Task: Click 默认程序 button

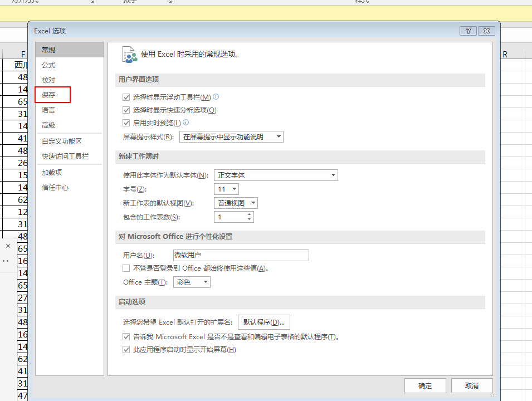Action: click(264, 322)
